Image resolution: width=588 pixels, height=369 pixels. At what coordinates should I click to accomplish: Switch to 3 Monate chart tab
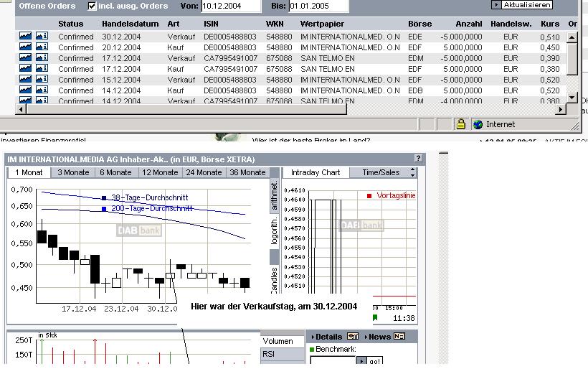pos(73,172)
